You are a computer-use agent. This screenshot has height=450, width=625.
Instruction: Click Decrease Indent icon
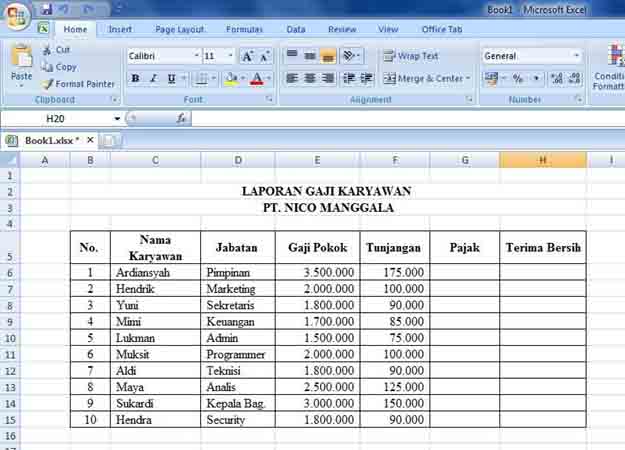pyautogui.click(x=349, y=79)
